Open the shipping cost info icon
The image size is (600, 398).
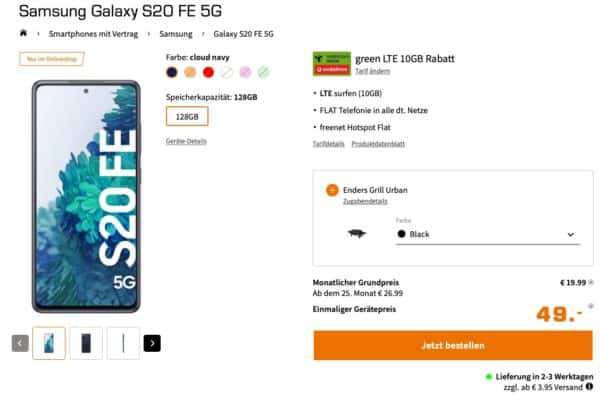(x=589, y=387)
